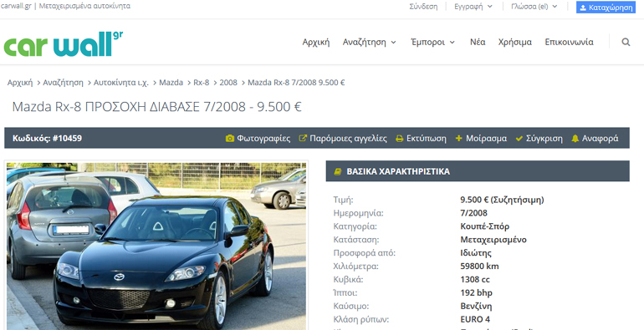Open the Γλώσσα (el) language dropdown
This screenshot has width=644, height=330.
(534, 7)
